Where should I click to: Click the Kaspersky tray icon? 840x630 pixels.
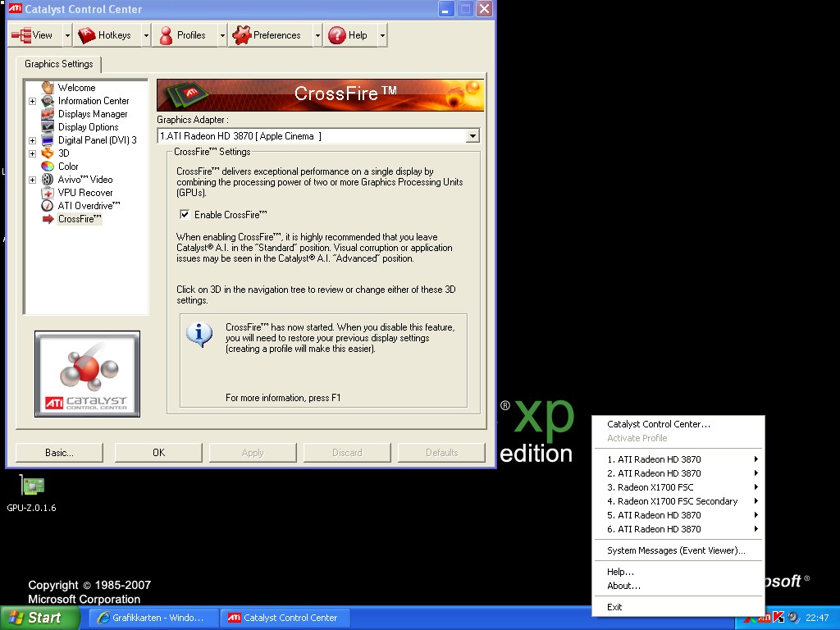click(x=778, y=618)
